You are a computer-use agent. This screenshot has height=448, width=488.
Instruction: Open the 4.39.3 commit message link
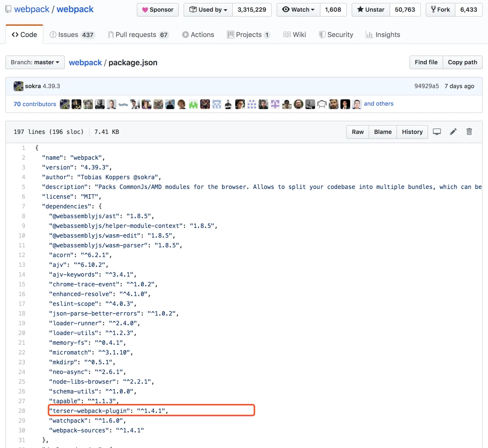click(51, 86)
